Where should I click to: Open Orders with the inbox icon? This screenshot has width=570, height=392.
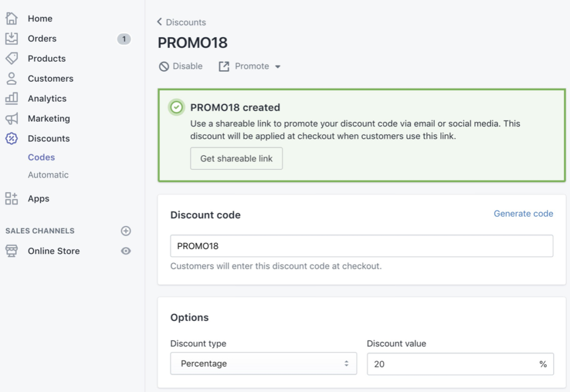click(11, 38)
